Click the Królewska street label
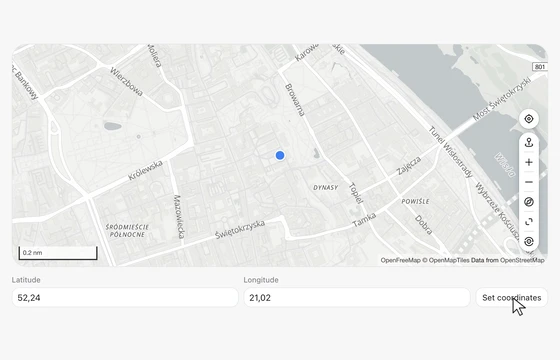The width and height of the screenshot is (560, 360). pos(145,170)
